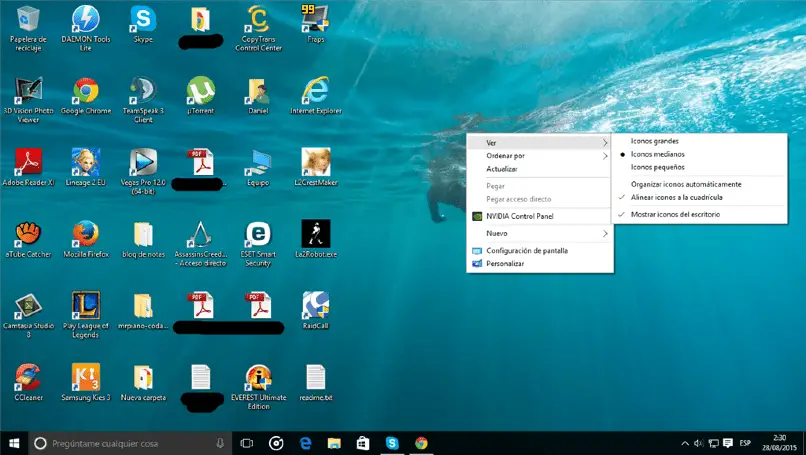Click the Fraps desktop shortcut
The height and width of the screenshot is (455, 806).
[316, 20]
